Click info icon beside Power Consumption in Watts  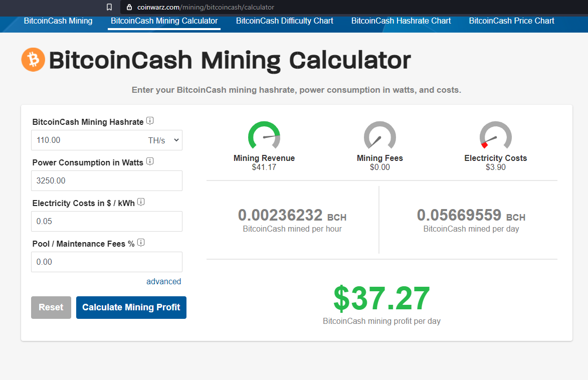[150, 161]
